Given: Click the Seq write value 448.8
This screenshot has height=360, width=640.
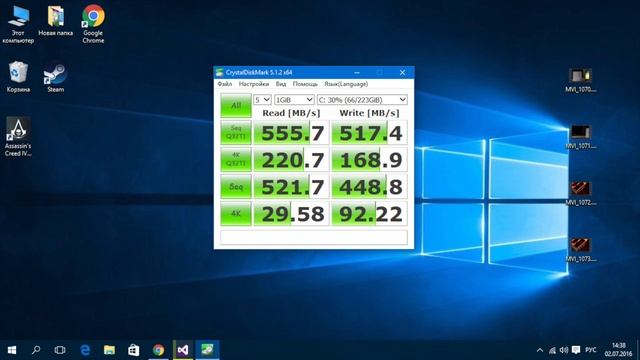Looking at the screenshot, I should tap(369, 187).
